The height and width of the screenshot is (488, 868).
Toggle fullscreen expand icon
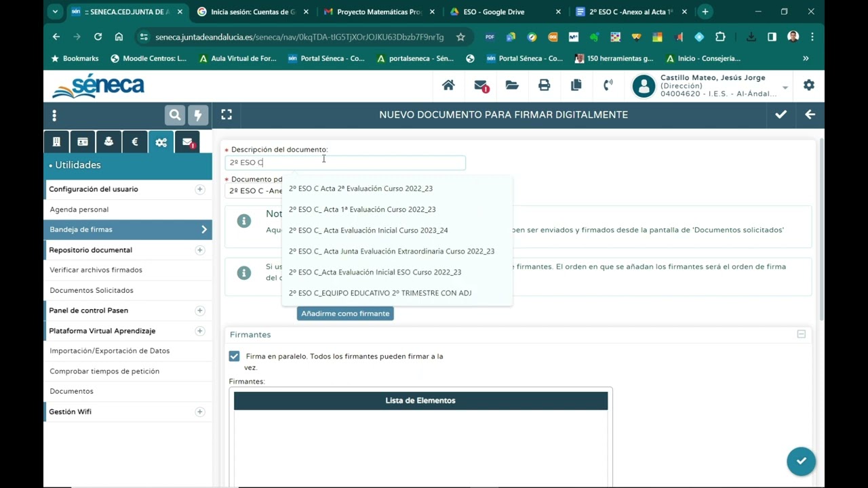coord(226,115)
